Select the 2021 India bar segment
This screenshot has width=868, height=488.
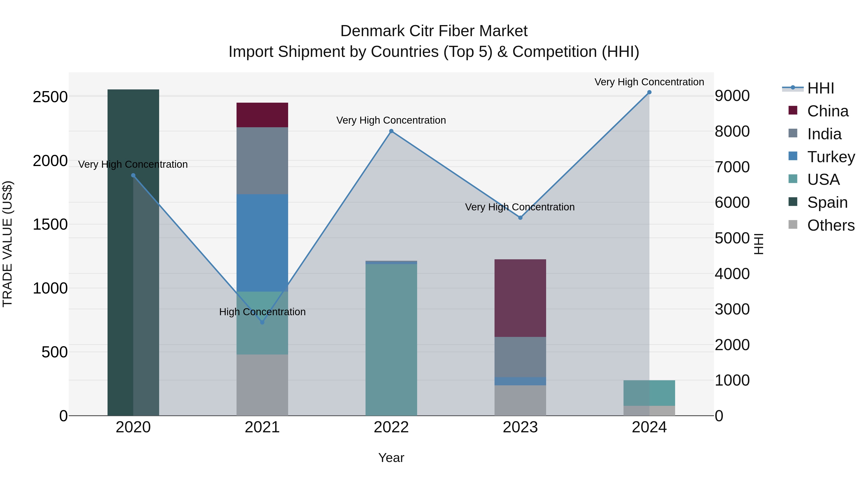(262, 161)
